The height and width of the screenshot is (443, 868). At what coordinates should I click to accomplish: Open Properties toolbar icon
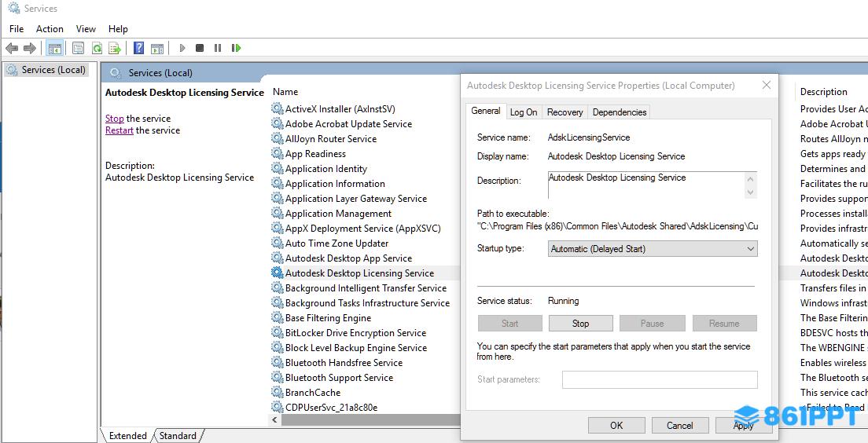click(x=78, y=48)
